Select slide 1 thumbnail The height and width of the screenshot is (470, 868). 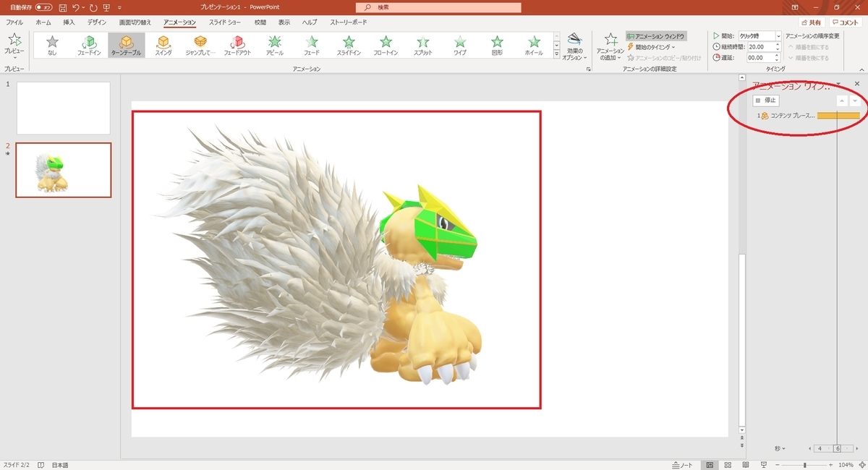tap(64, 108)
